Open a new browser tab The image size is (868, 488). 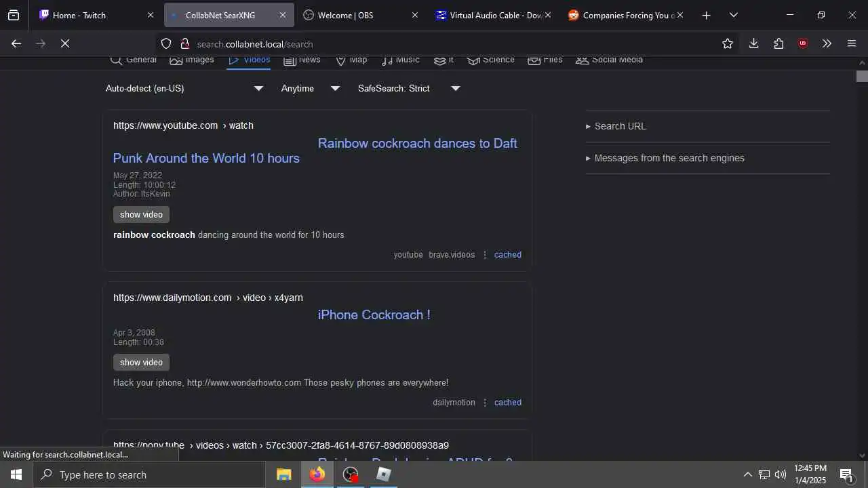[x=706, y=15]
